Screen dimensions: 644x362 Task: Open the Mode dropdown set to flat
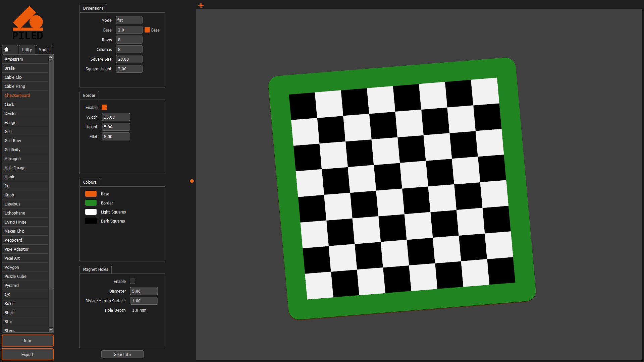[129, 20]
